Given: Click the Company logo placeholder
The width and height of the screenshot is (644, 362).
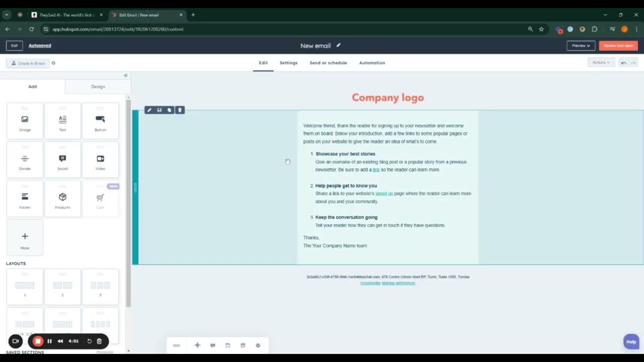Looking at the screenshot, I should click(x=388, y=98).
